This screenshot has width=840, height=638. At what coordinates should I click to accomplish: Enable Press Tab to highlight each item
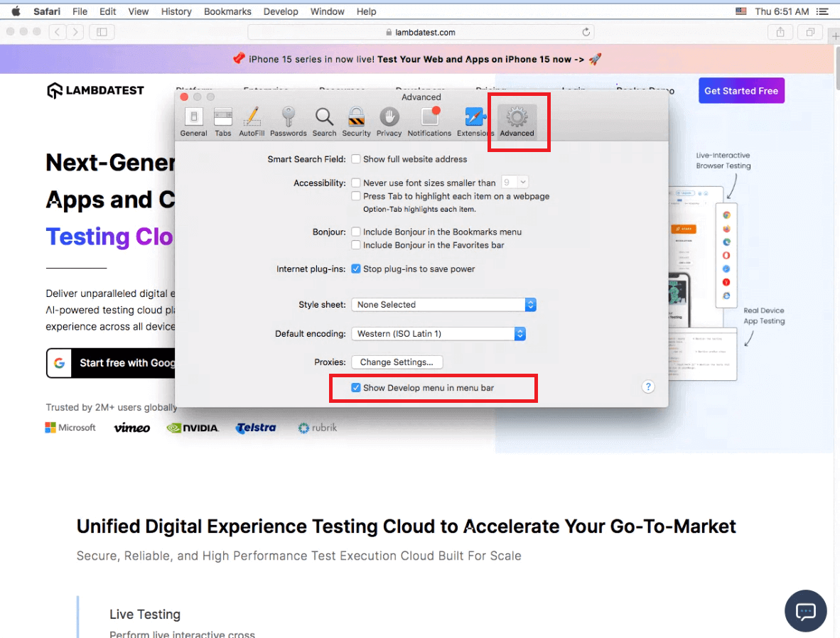[x=356, y=196]
